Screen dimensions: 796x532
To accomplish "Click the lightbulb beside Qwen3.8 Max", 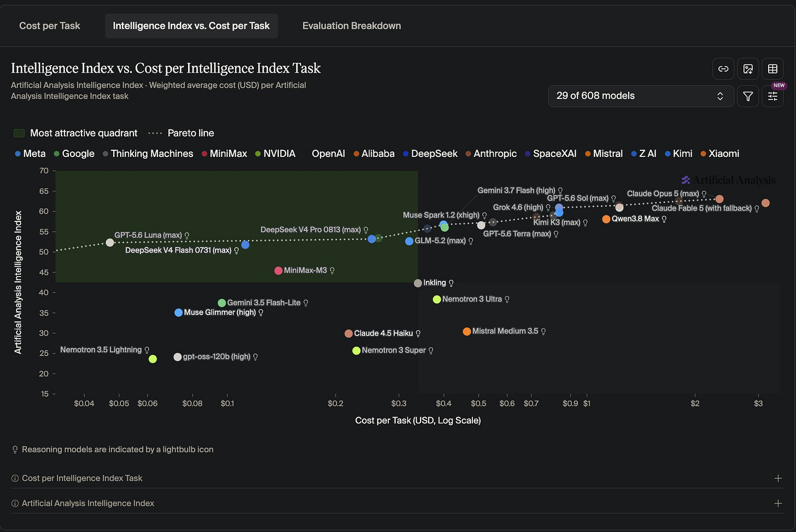I will pyautogui.click(x=664, y=219).
